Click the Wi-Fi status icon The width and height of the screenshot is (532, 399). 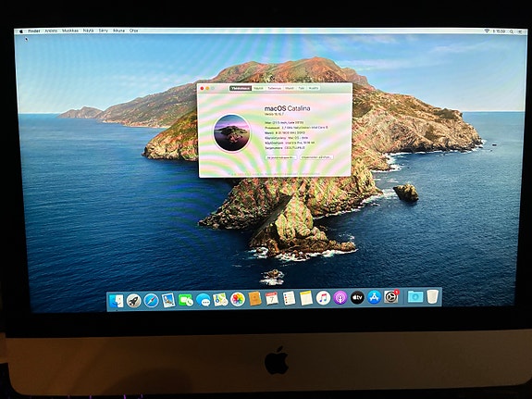[x=487, y=31]
